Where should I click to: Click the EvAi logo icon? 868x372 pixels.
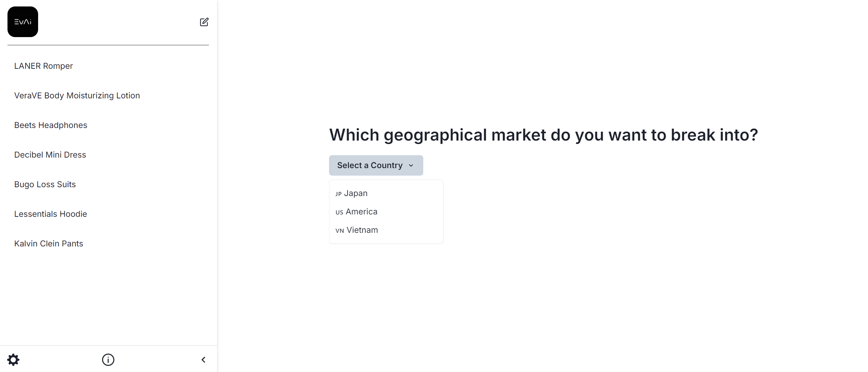click(23, 22)
